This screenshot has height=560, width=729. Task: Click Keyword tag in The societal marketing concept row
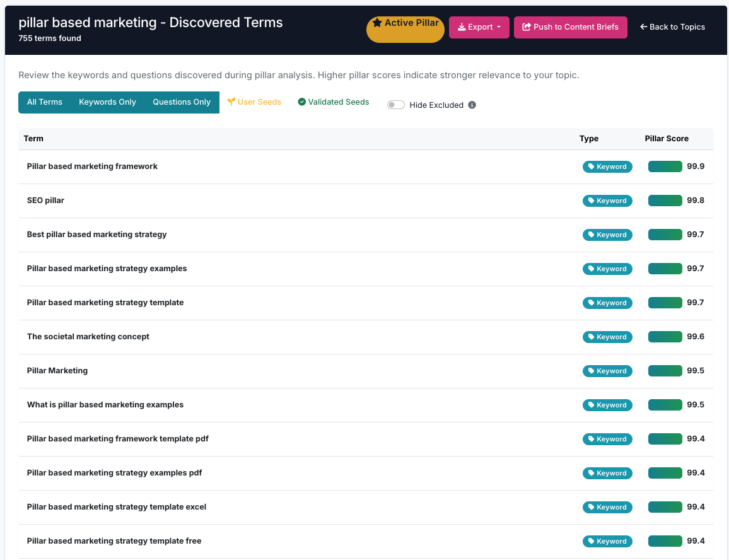[x=607, y=337]
